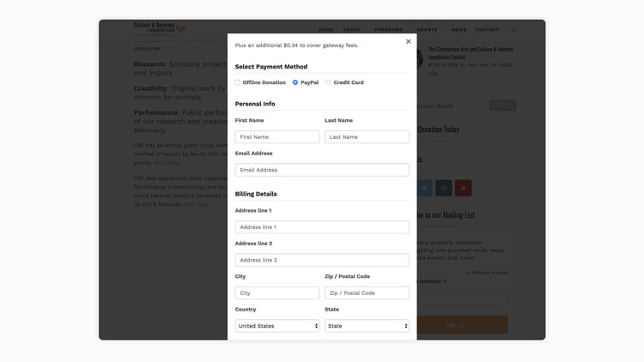The width and height of the screenshot is (644, 362).
Task: Choose PayPal as payment method
Action: [x=295, y=82]
